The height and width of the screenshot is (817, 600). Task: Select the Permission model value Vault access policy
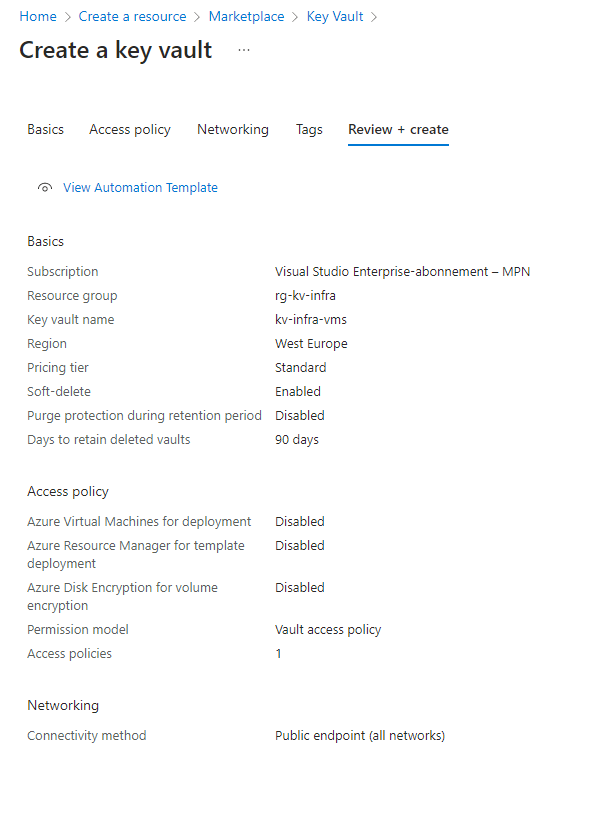(326, 629)
